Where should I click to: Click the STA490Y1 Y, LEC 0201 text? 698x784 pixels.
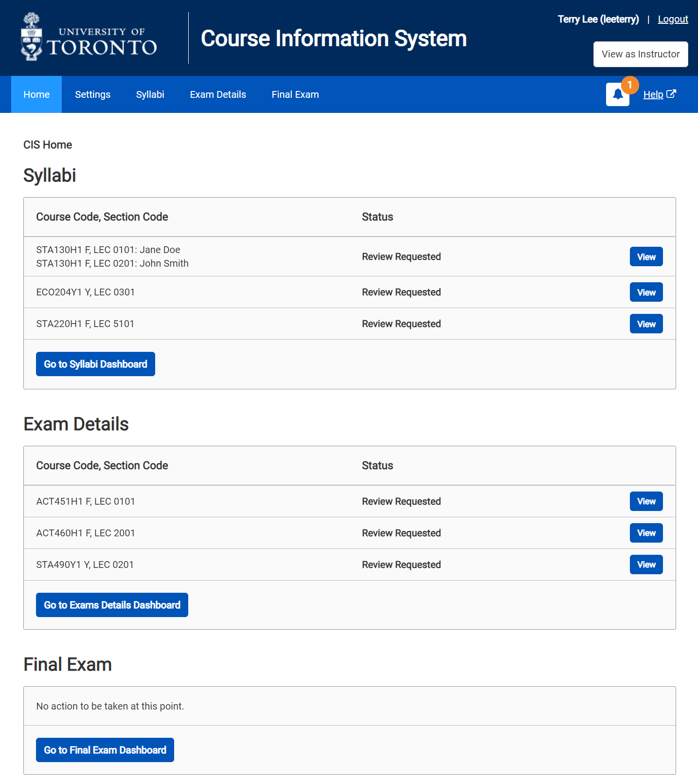(85, 565)
